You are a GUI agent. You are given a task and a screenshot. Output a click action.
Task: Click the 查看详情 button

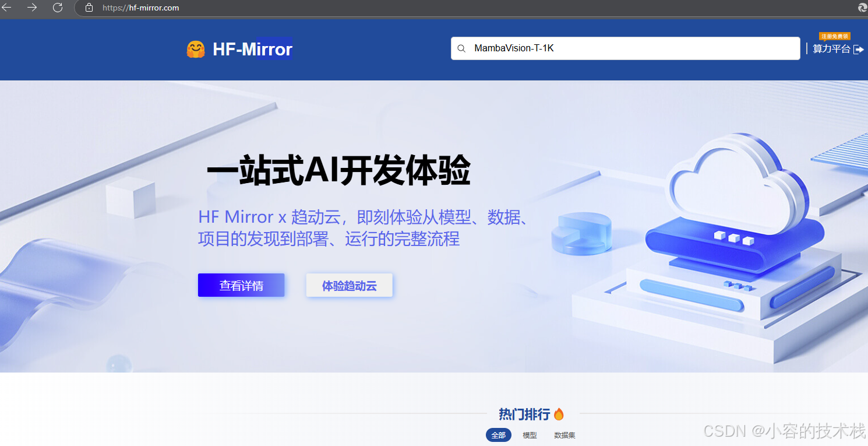pyautogui.click(x=241, y=285)
